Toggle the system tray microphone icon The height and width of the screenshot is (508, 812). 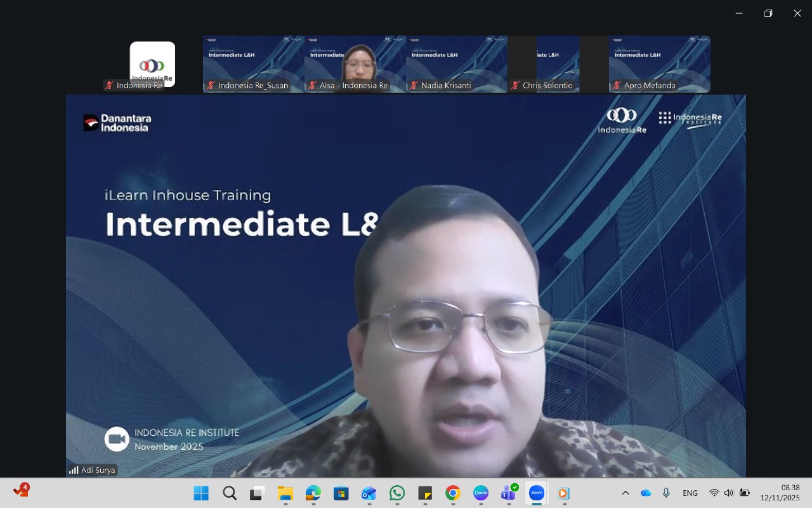(666, 493)
